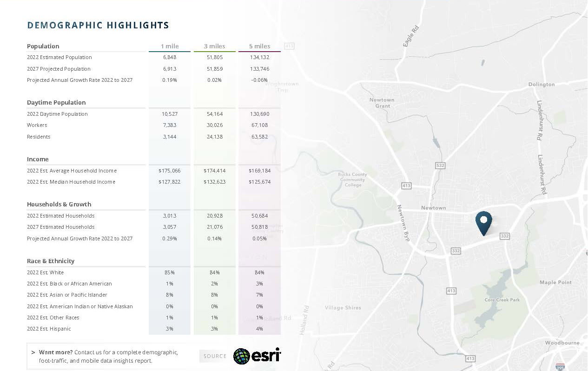Click "2022 Est. Median Household Income" label
This screenshot has height=371, width=588.
point(71,182)
